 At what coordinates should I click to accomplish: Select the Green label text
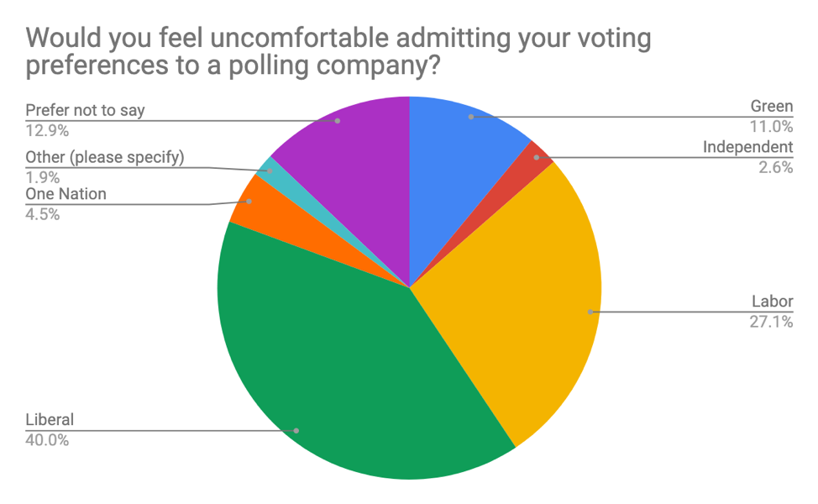coord(771,107)
